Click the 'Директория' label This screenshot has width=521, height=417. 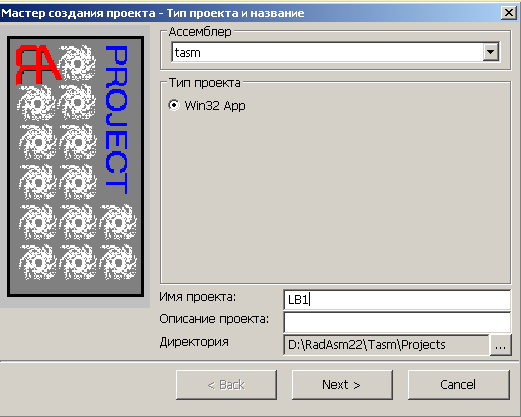[x=194, y=342]
